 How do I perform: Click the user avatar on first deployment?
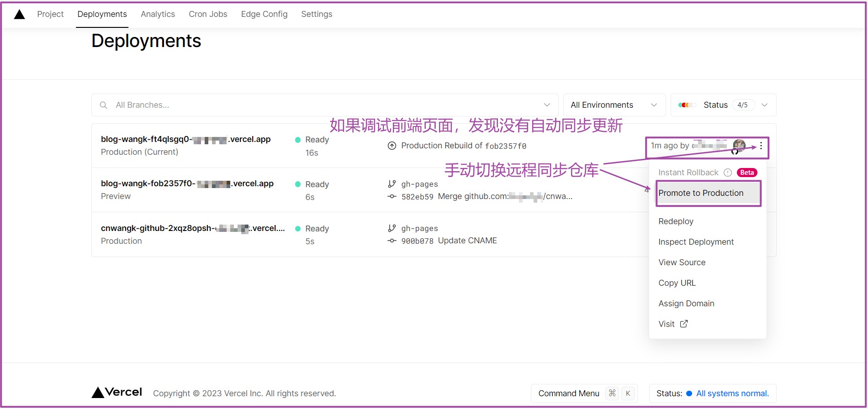pyautogui.click(x=739, y=146)
